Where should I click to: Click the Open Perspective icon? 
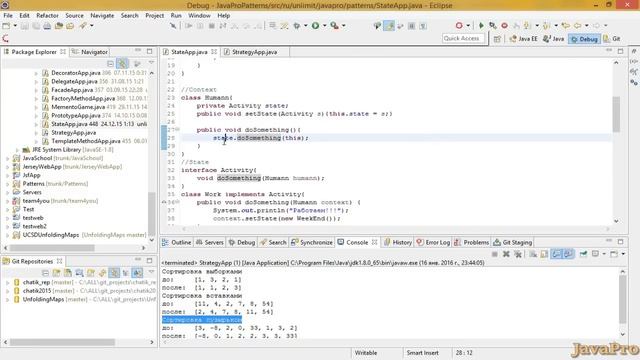(497, 39)
